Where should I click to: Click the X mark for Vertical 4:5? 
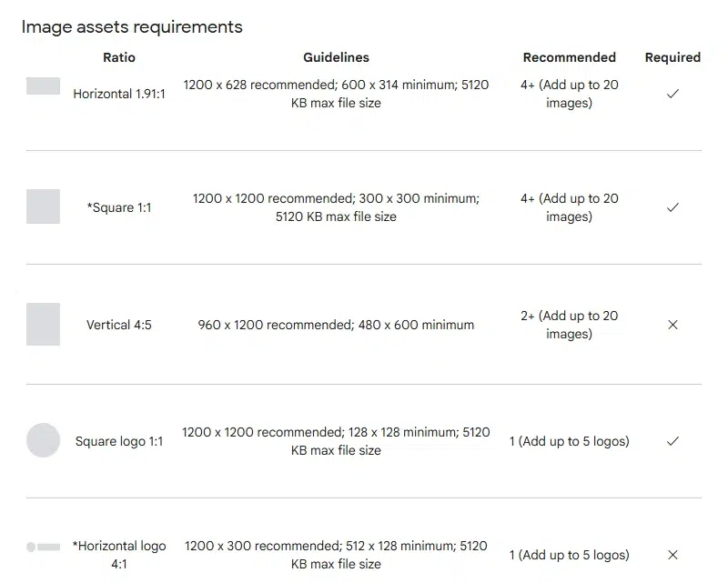click(672, 325)
